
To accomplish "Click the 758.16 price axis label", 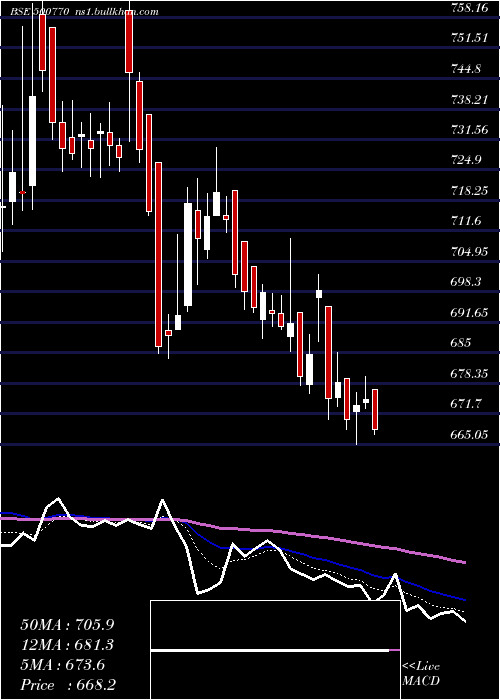I will 471,7.
